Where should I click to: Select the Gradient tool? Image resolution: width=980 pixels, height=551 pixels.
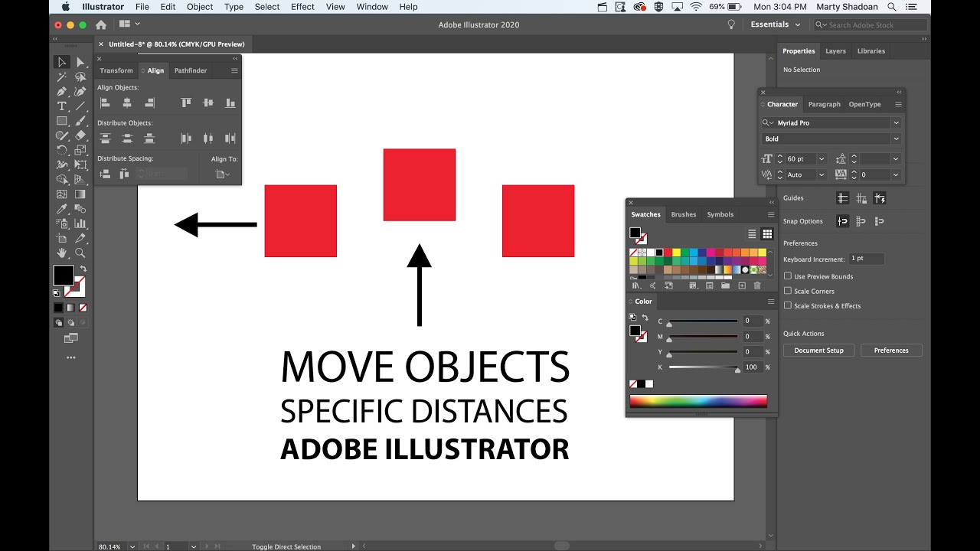[80, 194]
